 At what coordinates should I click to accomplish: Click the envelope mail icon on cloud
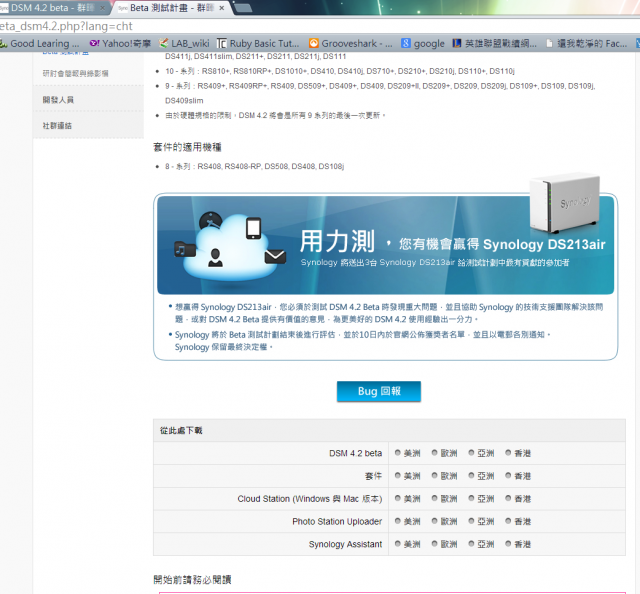click(275, 256)
